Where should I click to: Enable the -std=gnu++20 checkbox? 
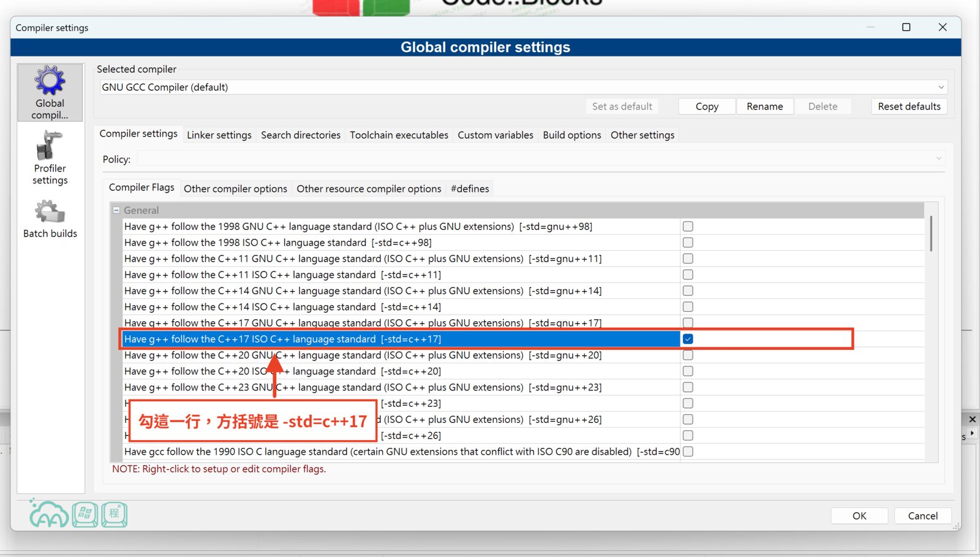point(688,355)
